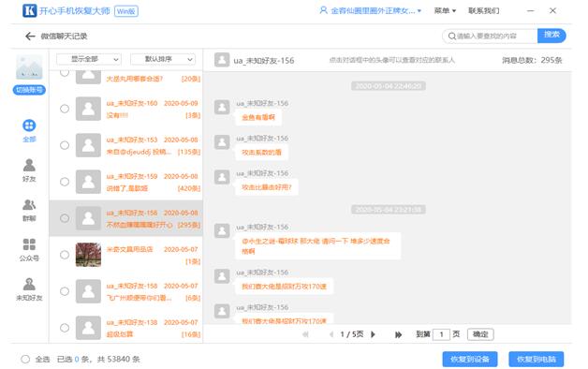Click 联系我们 contact us

(x=484, y=10)
